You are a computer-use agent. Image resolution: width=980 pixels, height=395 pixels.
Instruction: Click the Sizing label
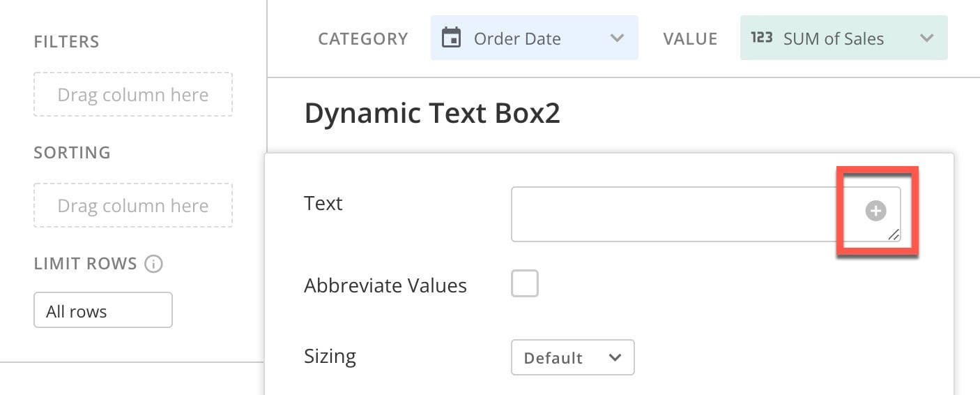[x=330, y=357]
